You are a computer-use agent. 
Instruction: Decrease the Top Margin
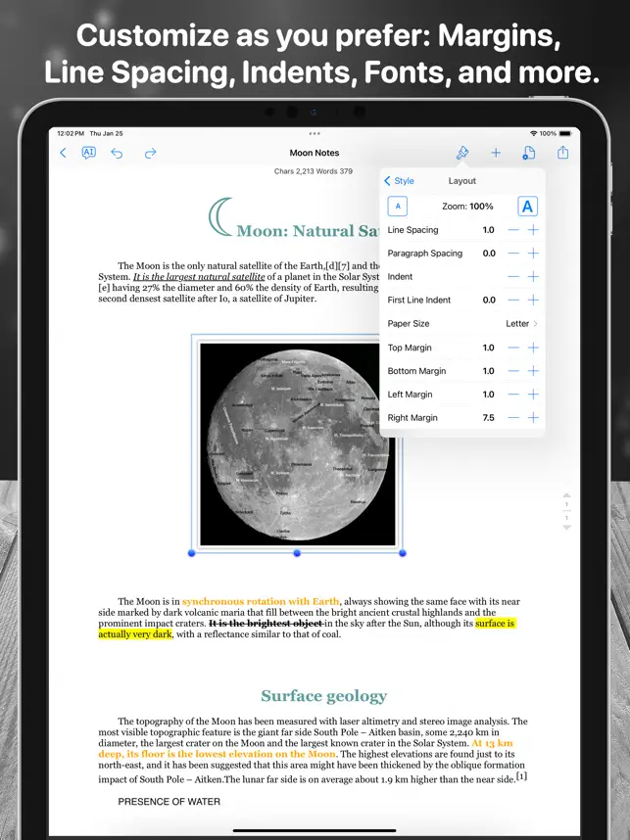coord(513,348)
